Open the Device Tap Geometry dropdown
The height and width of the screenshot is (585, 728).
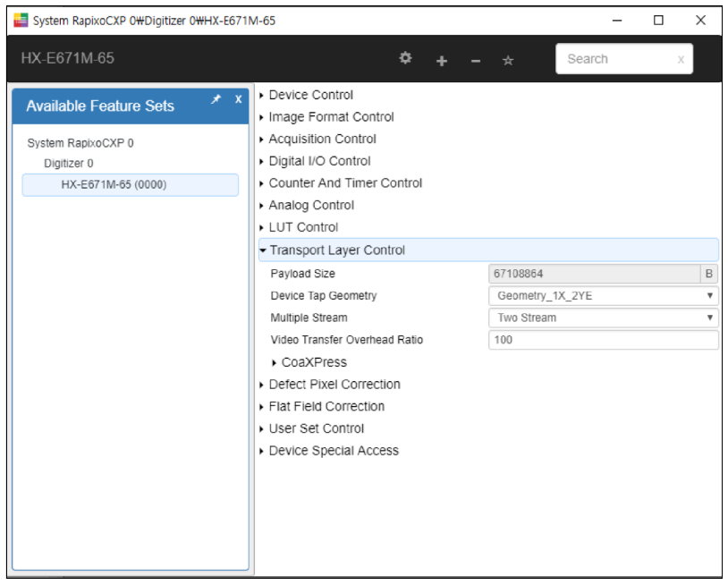tap(603, 296)
